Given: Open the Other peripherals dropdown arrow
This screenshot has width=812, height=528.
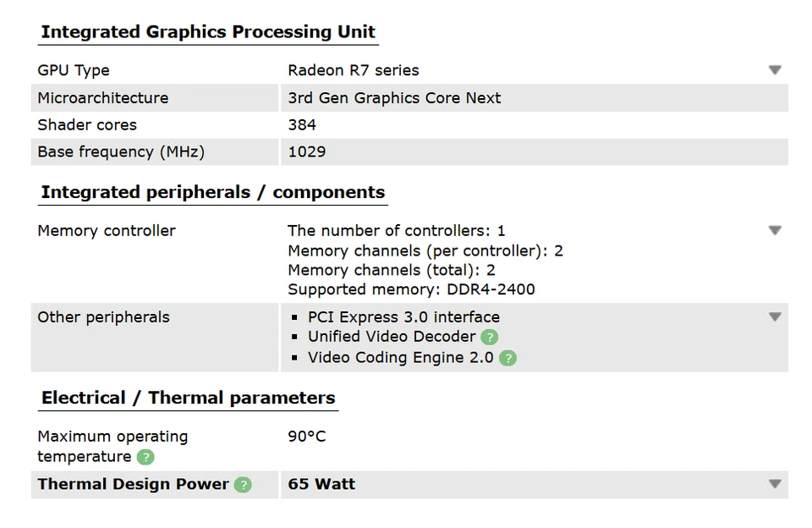Looking at the screenshot, I should click(x=775, y=316).
